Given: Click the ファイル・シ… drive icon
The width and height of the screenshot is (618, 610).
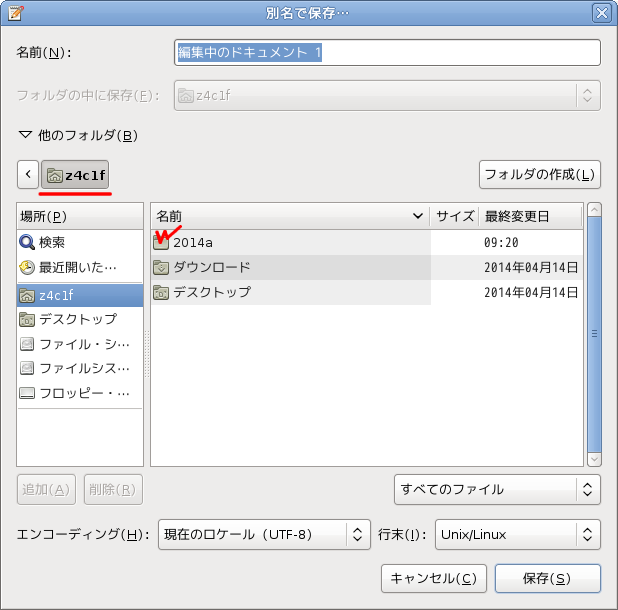Looking at the screenshot, I should pyautogui.click(x=27, y=344).
